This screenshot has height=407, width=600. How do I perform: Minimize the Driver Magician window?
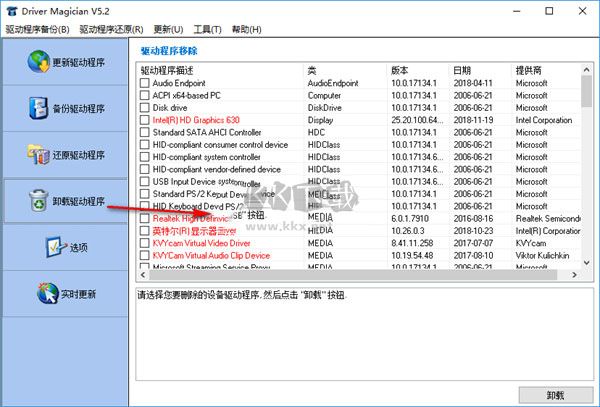pyautogui.click(x=516, y=11)
